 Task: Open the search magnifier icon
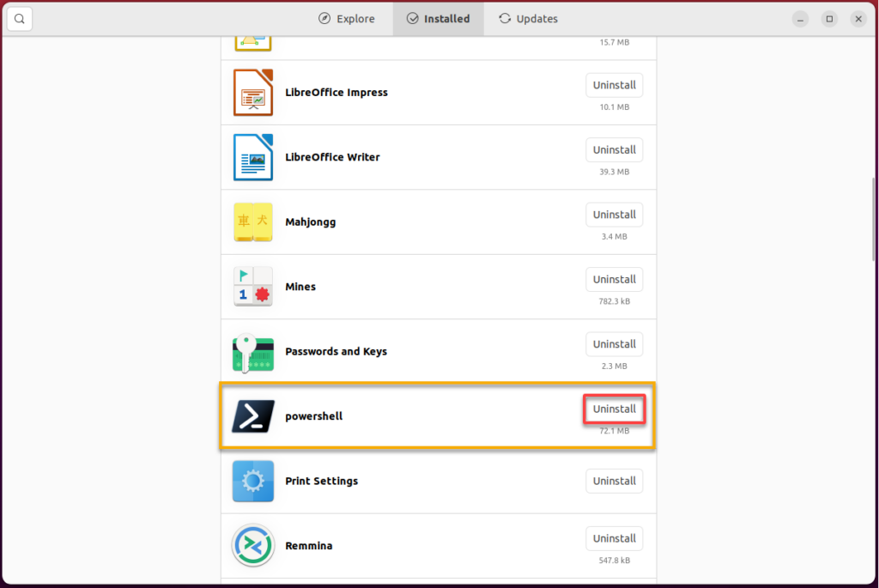point(19,18)
